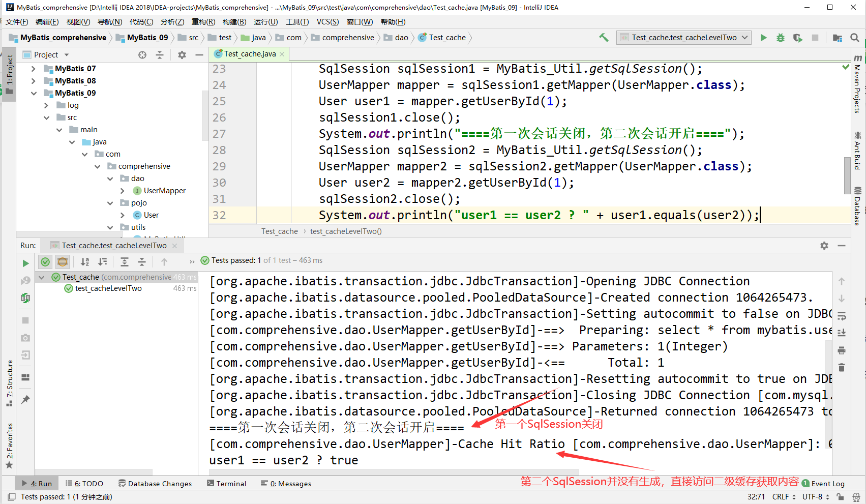Run Test_cache.test_cacheLevelTwo with the green Run icon in the top toolbar
The width and height of the screenshot is (866, 504).
click(x=763, y=38)
